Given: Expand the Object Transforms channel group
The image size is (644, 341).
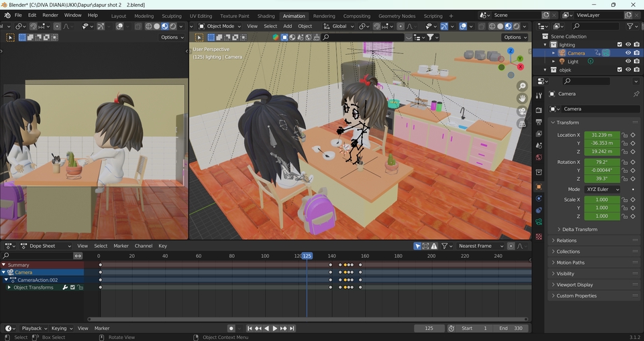Looking at the screenshot, I should [9, 287].
